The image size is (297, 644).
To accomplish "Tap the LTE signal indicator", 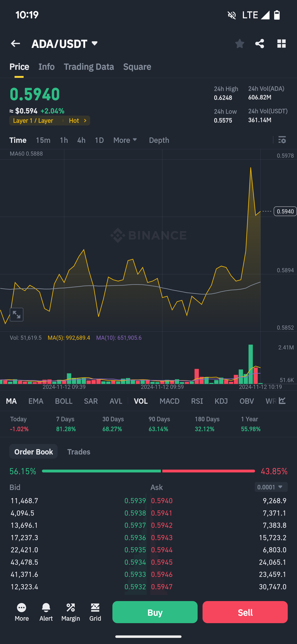I will tap(256, 15).
